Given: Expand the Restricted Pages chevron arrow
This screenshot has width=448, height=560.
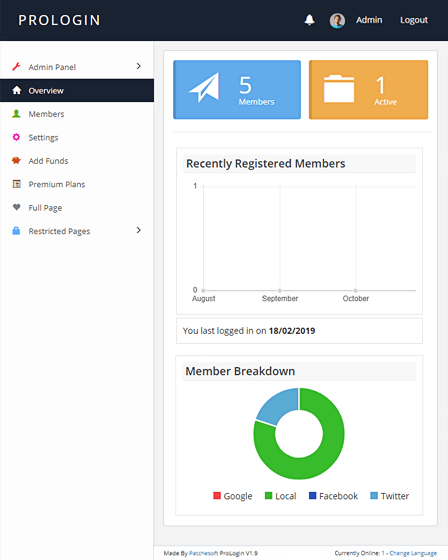Looking at the screenshot, I should point(139,230).
